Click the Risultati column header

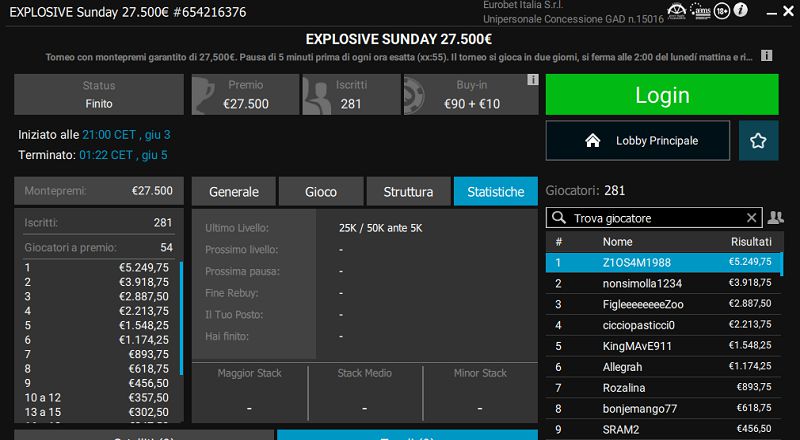pyautogui.click(x=751, y=241)
